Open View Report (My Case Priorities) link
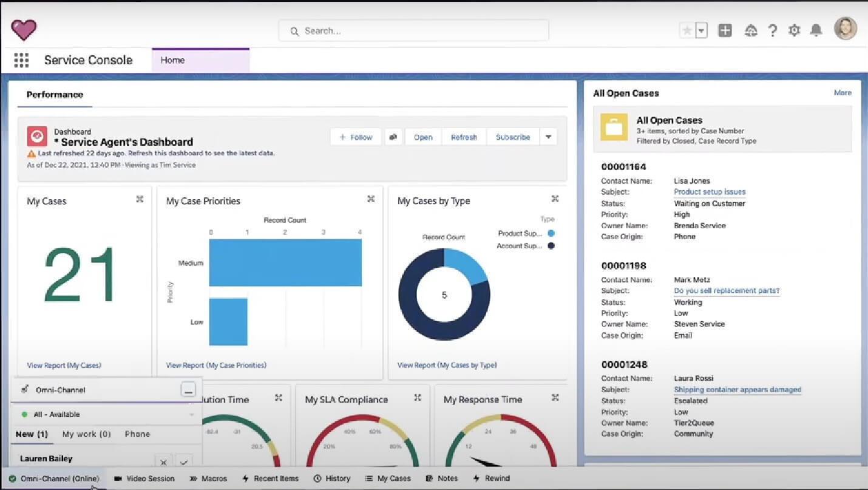The height and width of the screenshot is (490, 868). [216, 366]
